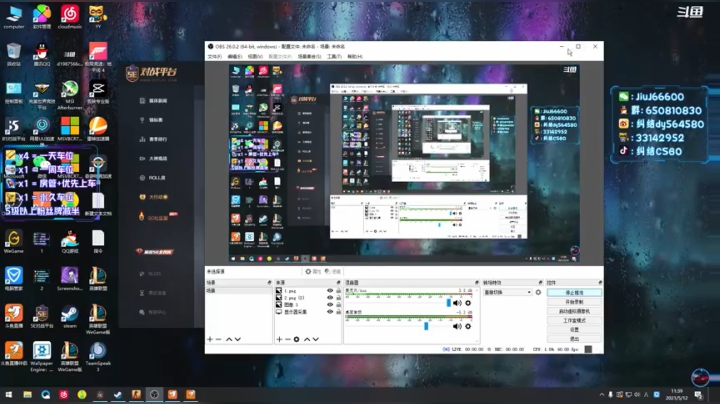Open the 视图(V) menu in OBS
720x404 pixels.
[x=255, y=56]
